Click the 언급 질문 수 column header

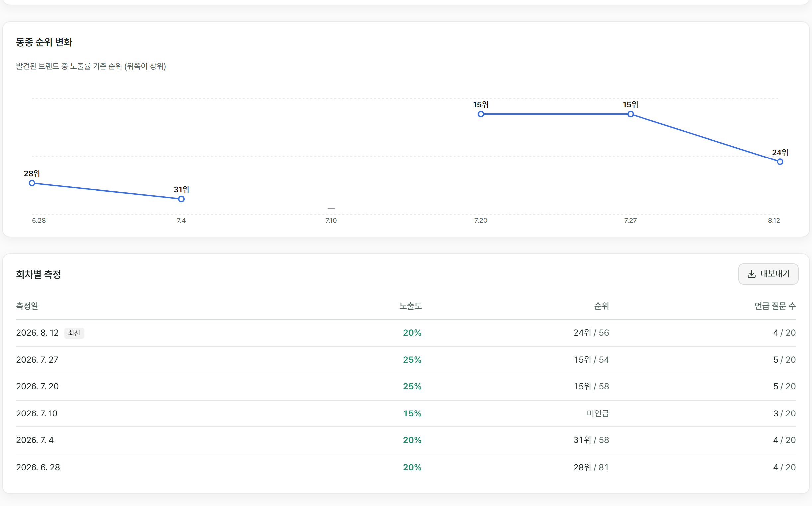coord(775,306)
